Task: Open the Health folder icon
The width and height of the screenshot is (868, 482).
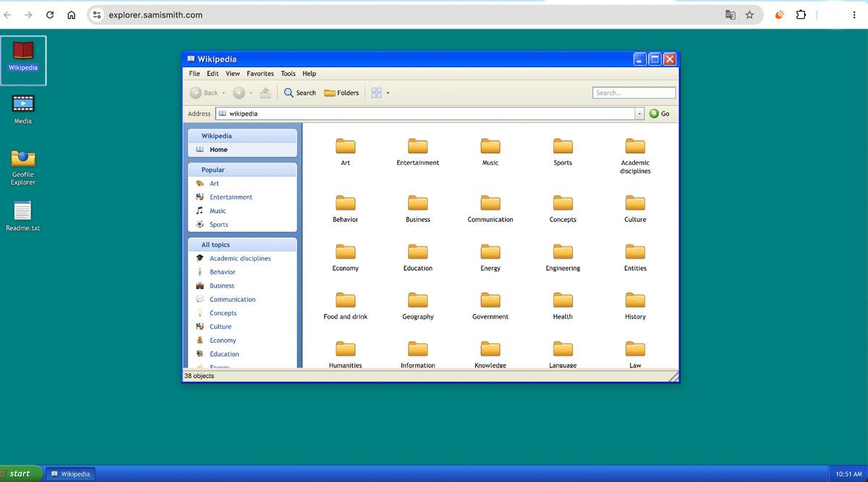Action: (x=563, y=300)
